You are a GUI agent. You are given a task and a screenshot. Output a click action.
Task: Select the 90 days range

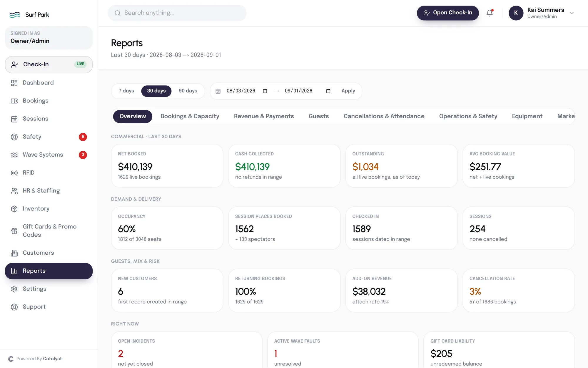tap(188, 91)
